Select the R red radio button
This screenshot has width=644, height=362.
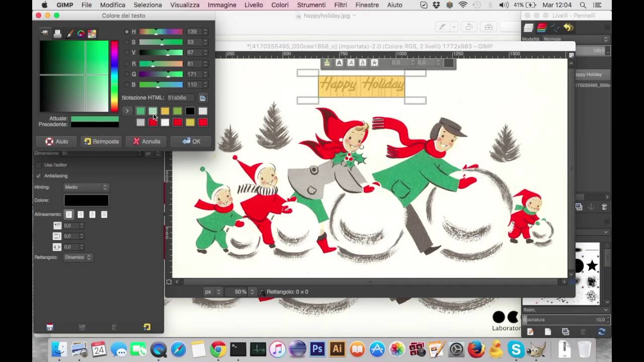click(127, 64)
